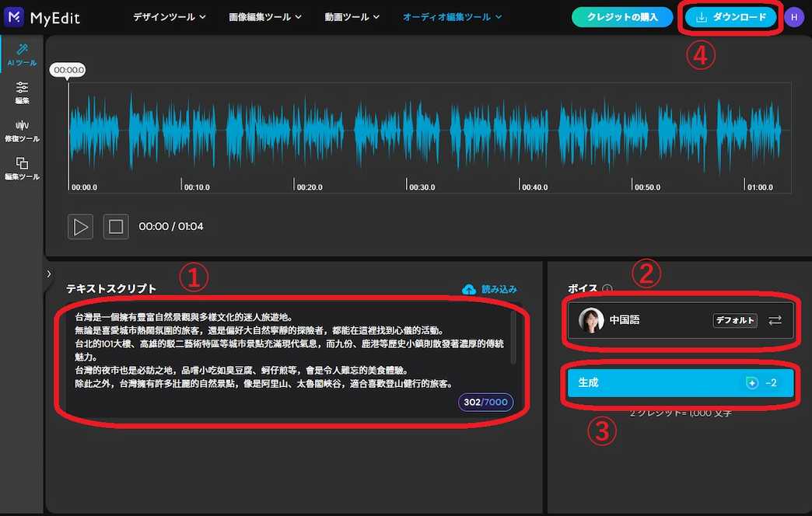Click the cloud 読み込み import icon
812x516 pixels.
click(468, 289)
